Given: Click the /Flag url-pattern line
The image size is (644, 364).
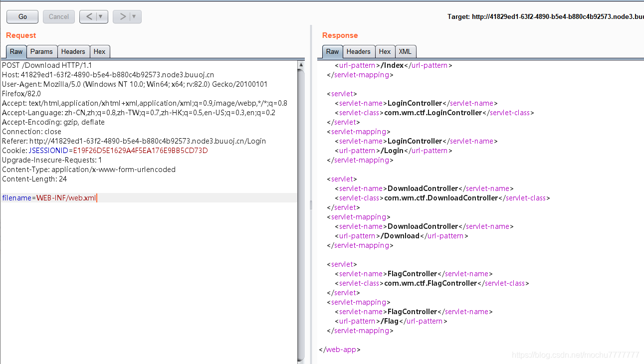Looking at the screenshot, I should coord(391,321).
